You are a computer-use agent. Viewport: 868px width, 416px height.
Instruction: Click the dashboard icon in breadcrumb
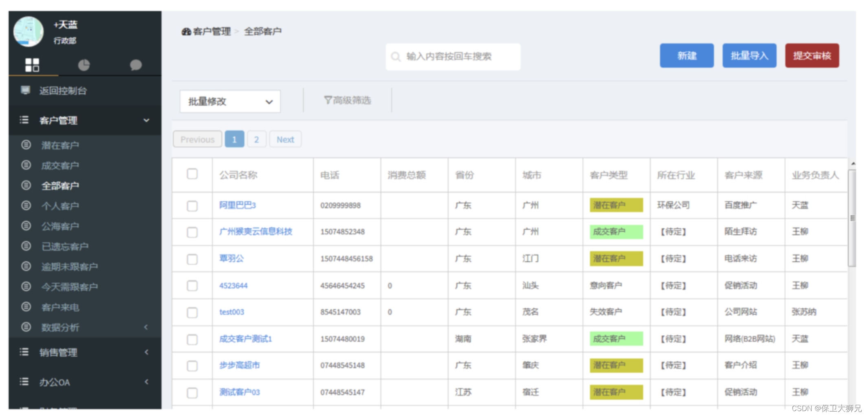[186, 31]
